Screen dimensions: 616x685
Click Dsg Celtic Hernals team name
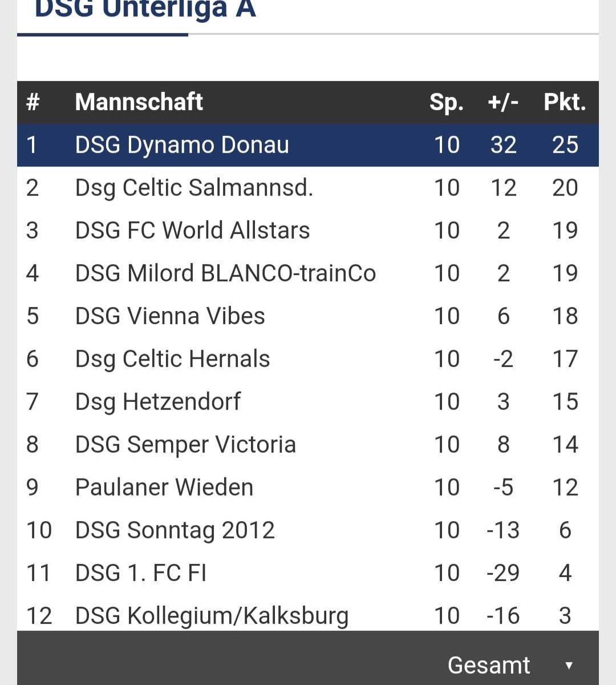pyautogui.click(x=172, y=359)
